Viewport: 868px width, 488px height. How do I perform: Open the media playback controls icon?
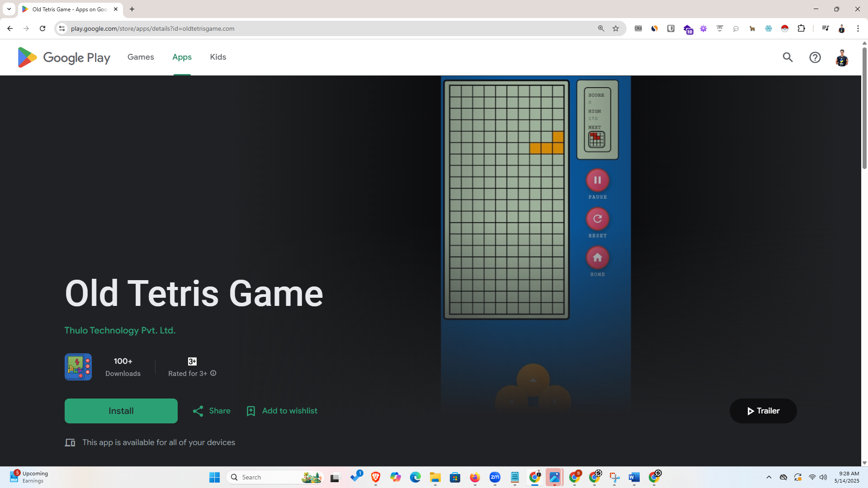(x=826, y=28)
